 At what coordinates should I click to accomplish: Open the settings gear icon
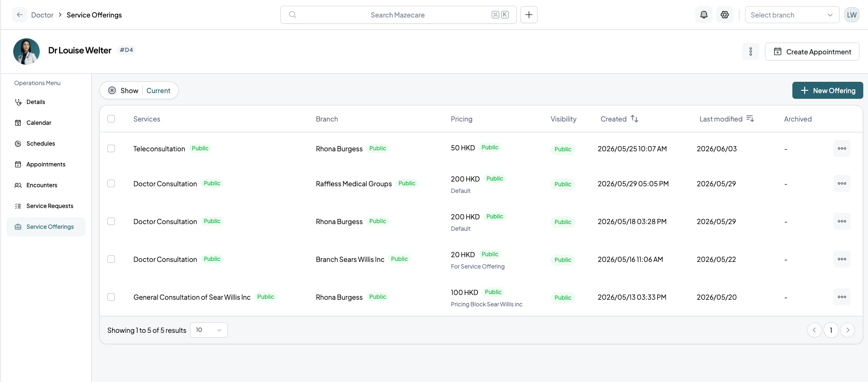(x=724, y=15)
